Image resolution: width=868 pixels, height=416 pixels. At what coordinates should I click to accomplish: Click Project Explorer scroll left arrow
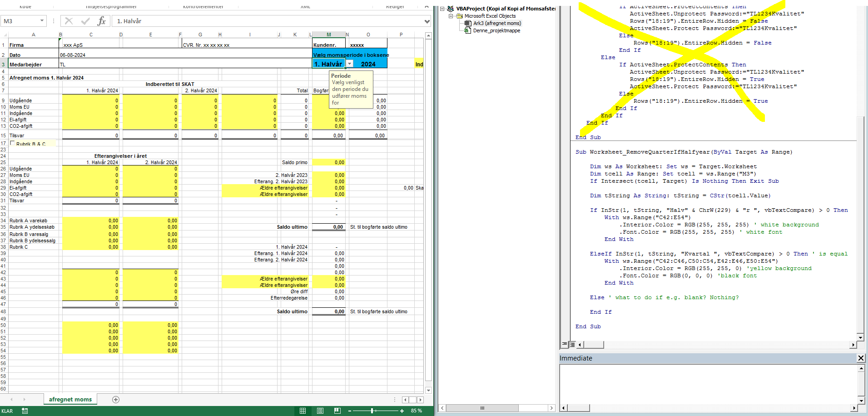pyautogui.click(x=442, y=408)
